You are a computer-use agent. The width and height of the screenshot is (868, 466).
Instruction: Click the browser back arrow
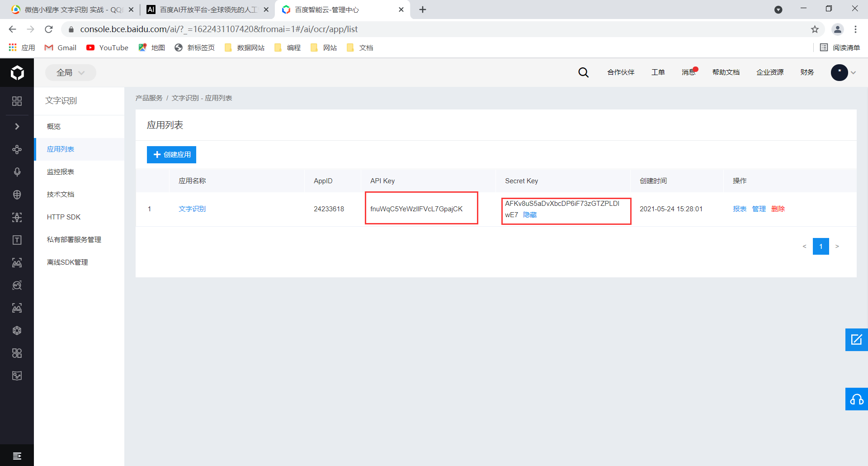pyautogui.click(x=12, y=29)
